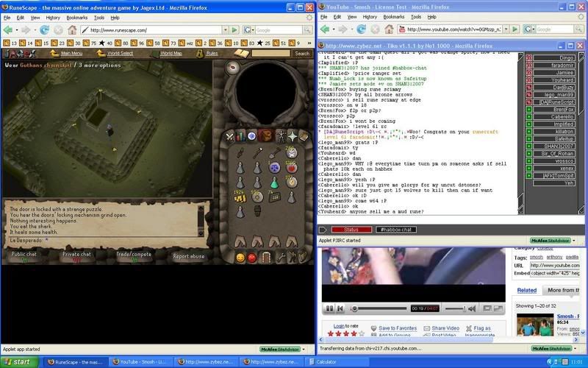
Task: Click the Search button in RuneScape header
Action: pyautogui.click(x=302, y=54)
